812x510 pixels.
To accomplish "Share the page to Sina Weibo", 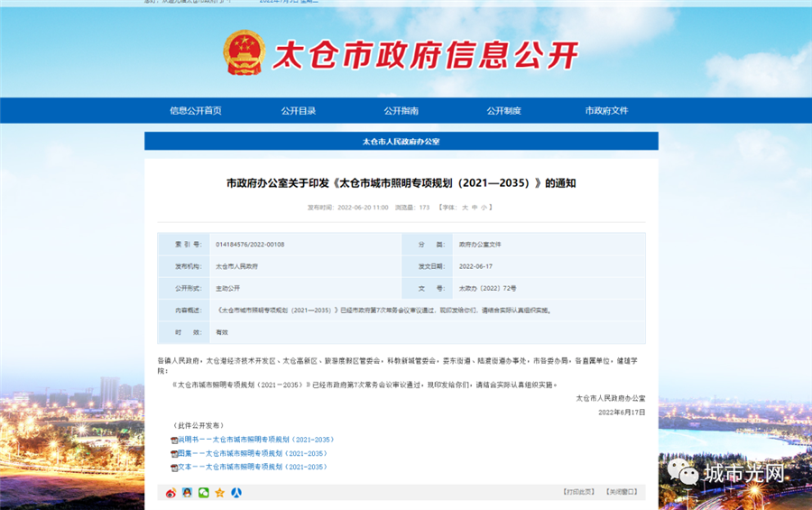I will point(171,493).
